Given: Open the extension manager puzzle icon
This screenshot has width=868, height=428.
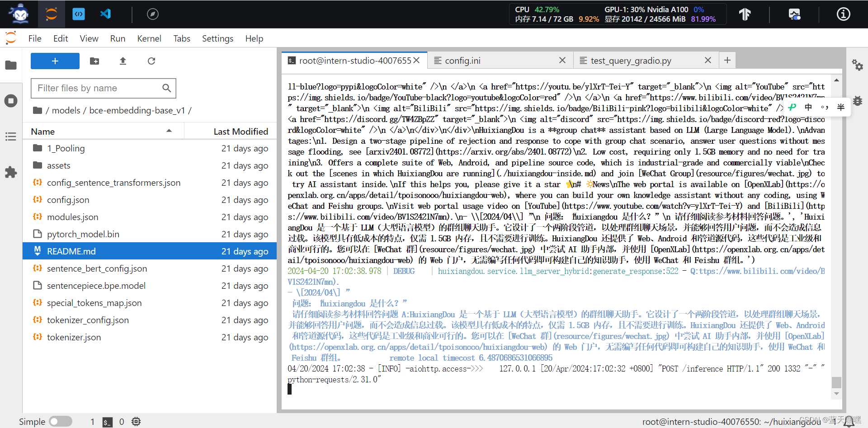Looking at the screenshot, I should (11, 172).
